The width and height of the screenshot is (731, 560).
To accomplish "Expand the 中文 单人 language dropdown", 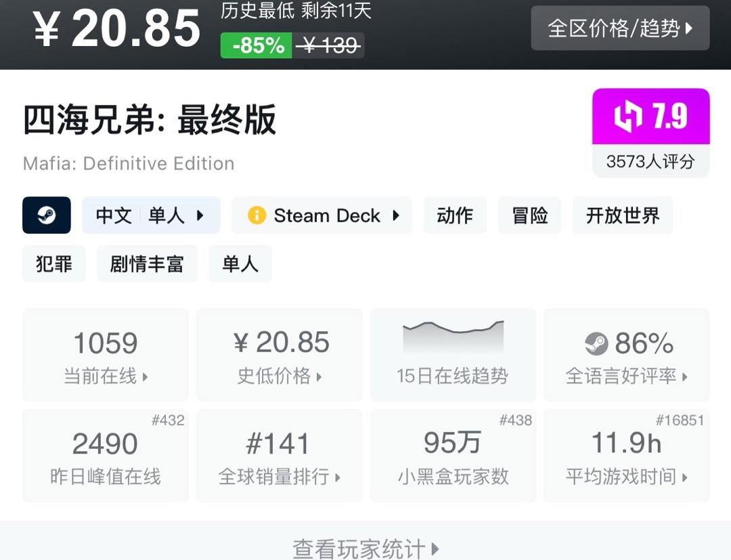I will 151,215.
